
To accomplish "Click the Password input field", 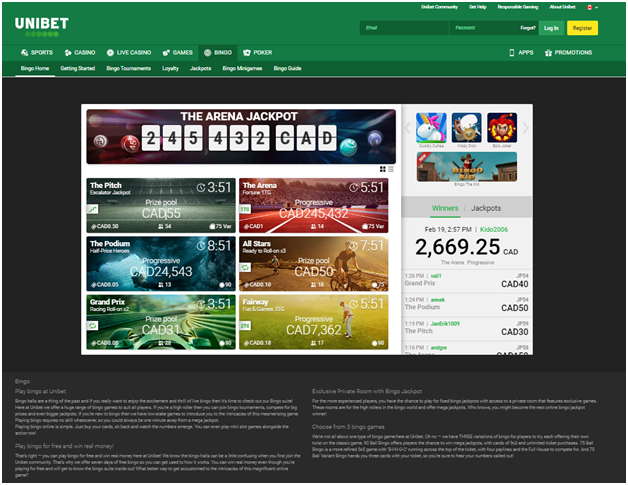I will 485,28.
